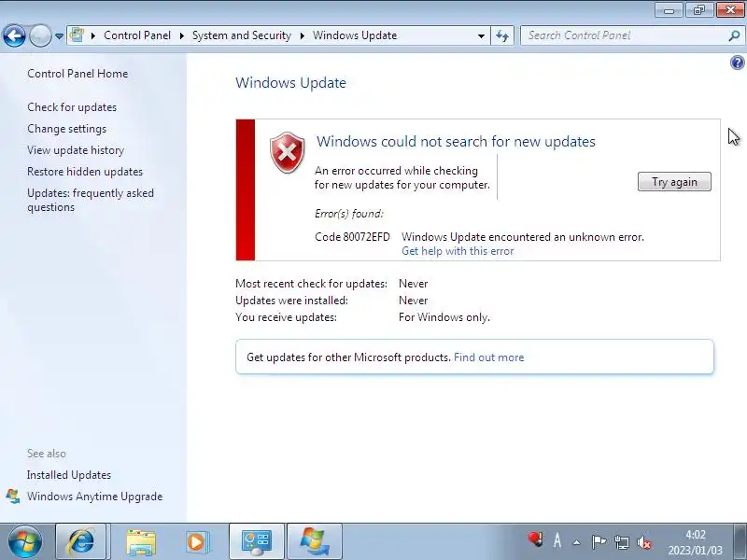
Task: Expand the arrow before Control Panel breadcrumb
Action: pos(93,35)
